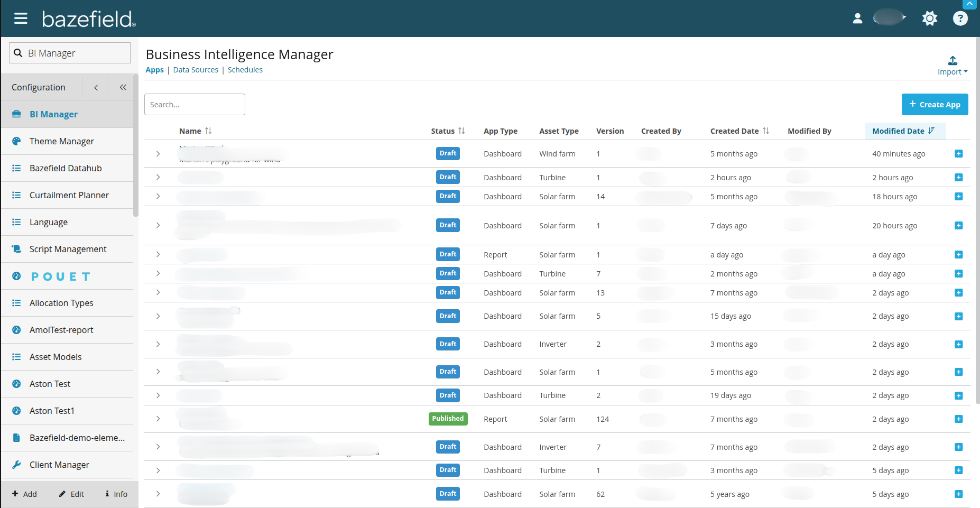Open the hamburger navigation menu

(x=21, y=19)
